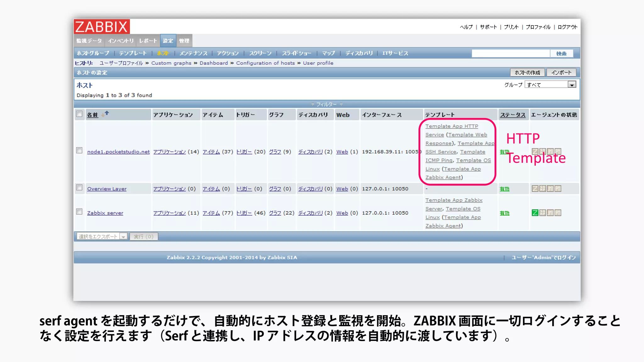This screenshot has width=644, height=362.
Task: Click the SNMP icon for Zabbix server
Action: 542,213
